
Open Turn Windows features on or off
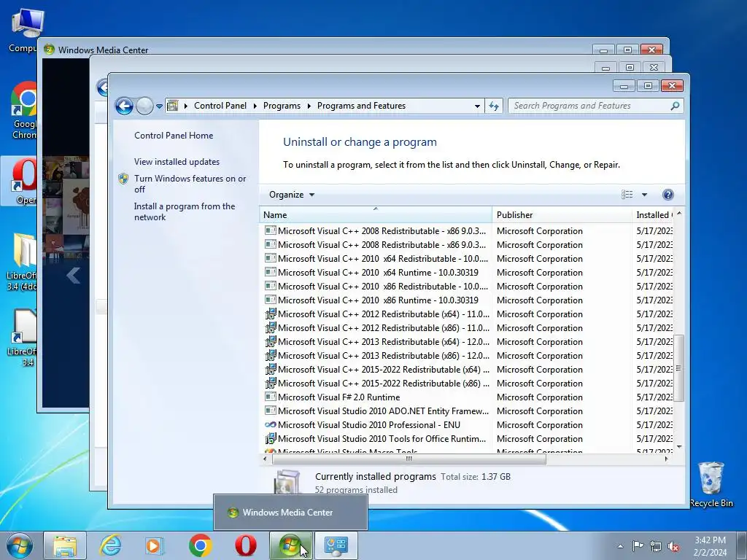190,184
